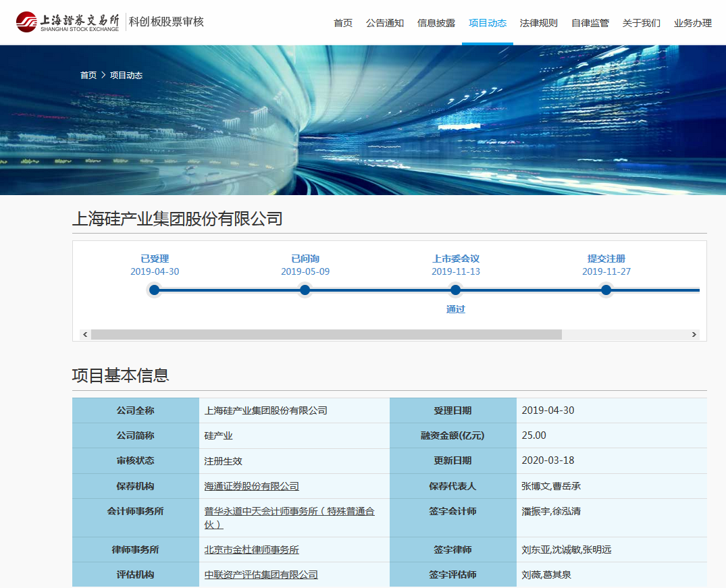This screenshot has width=726, height=588.
Task: Click the 项目动态 breadcrumb link
Action: pyautogui.click(x=126, y=76)
